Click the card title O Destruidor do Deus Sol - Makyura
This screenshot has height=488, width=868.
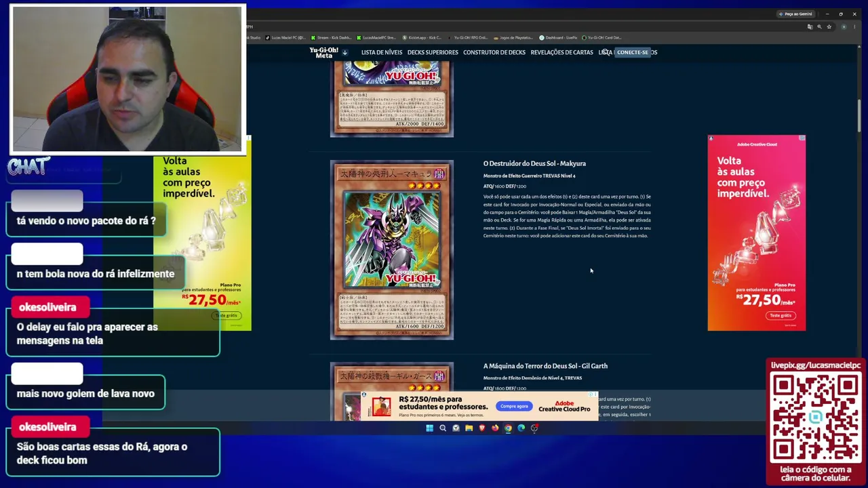[x=534, y=163]
